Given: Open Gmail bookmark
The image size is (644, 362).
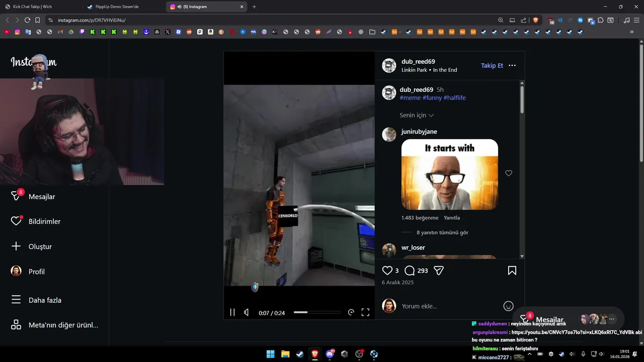Looking at the screenshot, I should coord(60,32).
